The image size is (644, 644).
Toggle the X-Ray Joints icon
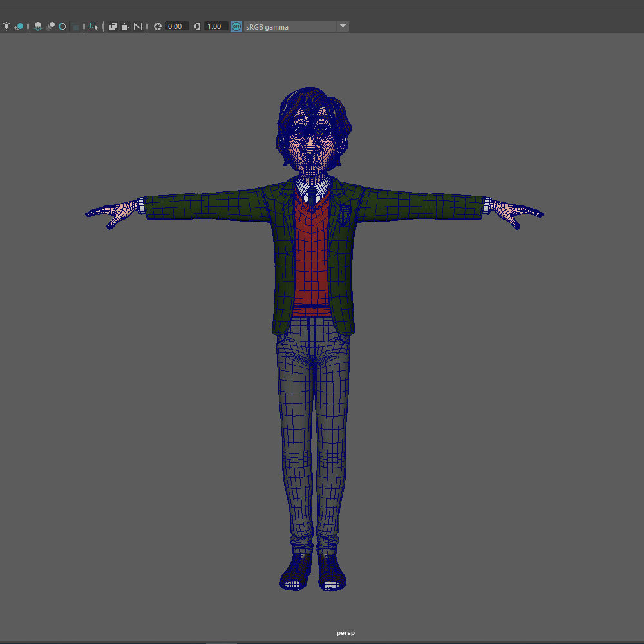tap(138, 26)
